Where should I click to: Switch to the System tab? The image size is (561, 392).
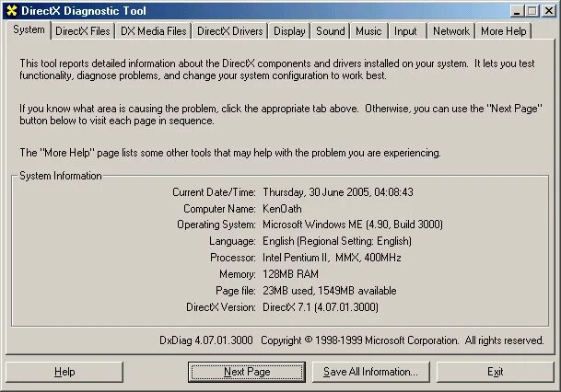(x=29, y=29)
